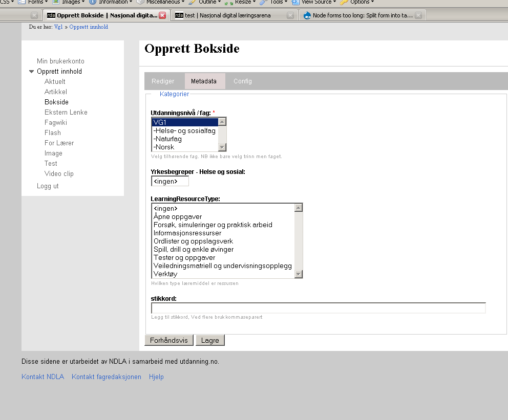The height and width of the screenshot is (420, 508).
Task: Open the View Source toolbar menu
Action: (314, 2)
